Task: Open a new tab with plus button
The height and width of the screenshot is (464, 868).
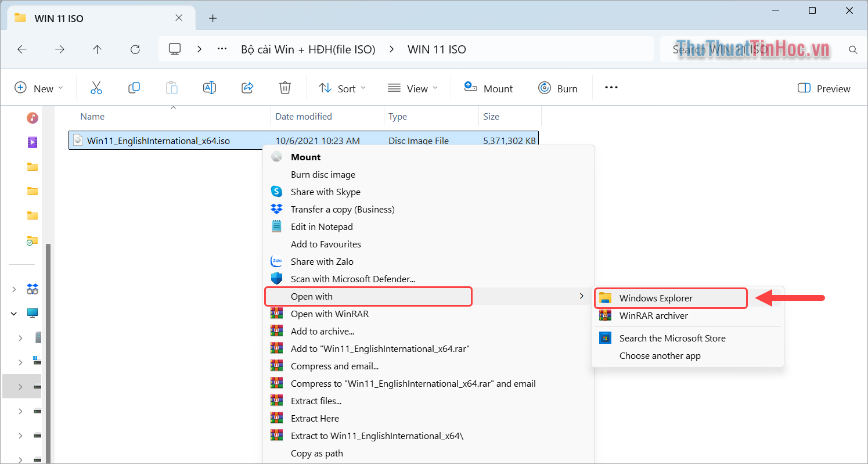Action: pos(213,18)
